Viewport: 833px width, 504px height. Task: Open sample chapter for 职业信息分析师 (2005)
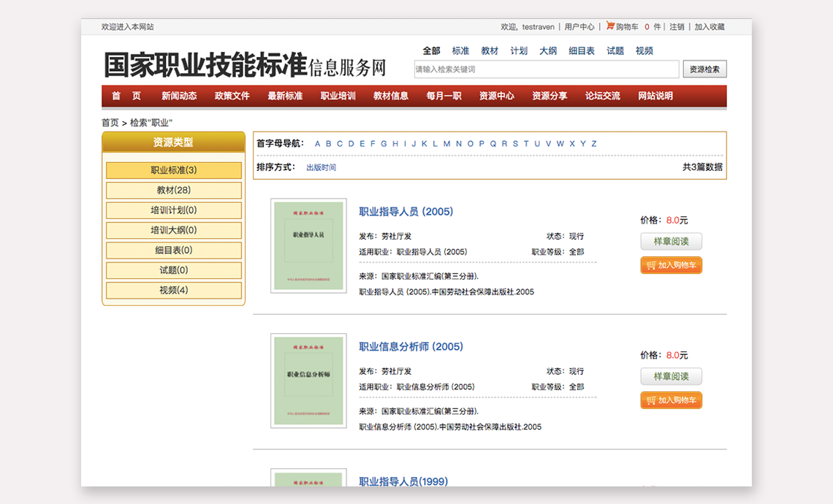[x=671, y=376]
